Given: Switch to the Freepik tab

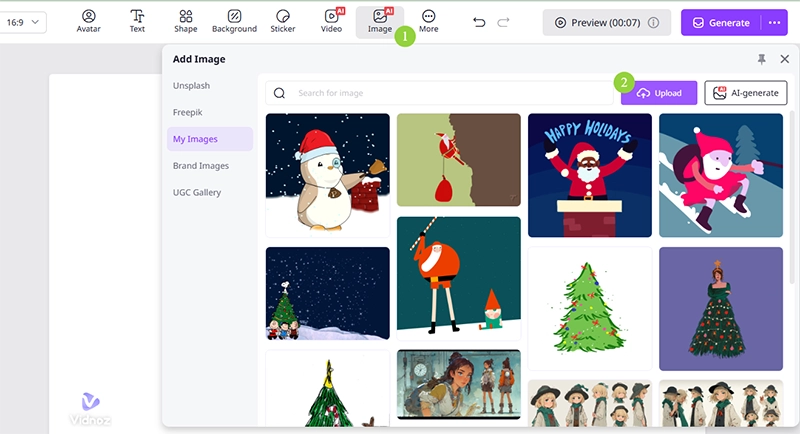Looking at the screenshot, I should click(x=188, y=112).
